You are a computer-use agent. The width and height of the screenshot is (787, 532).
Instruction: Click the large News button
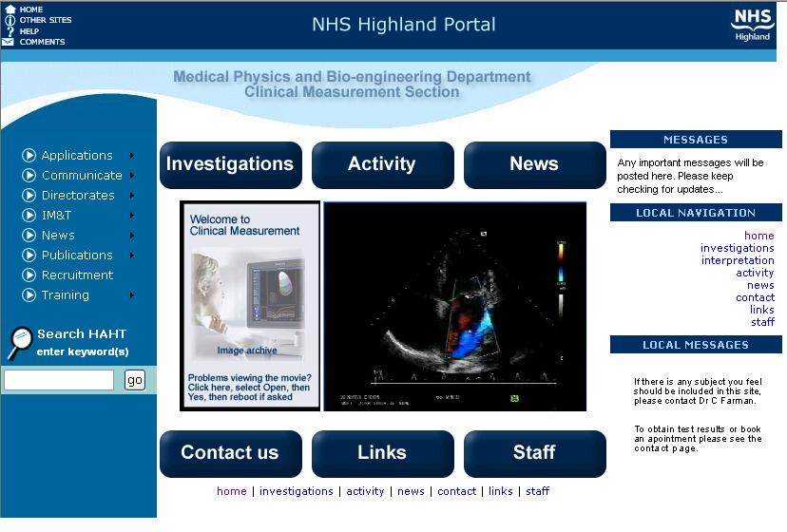point(535,165)
